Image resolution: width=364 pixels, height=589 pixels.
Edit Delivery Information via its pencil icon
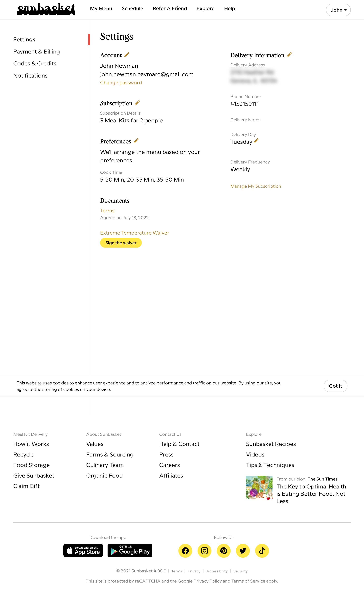pos(289,55)
